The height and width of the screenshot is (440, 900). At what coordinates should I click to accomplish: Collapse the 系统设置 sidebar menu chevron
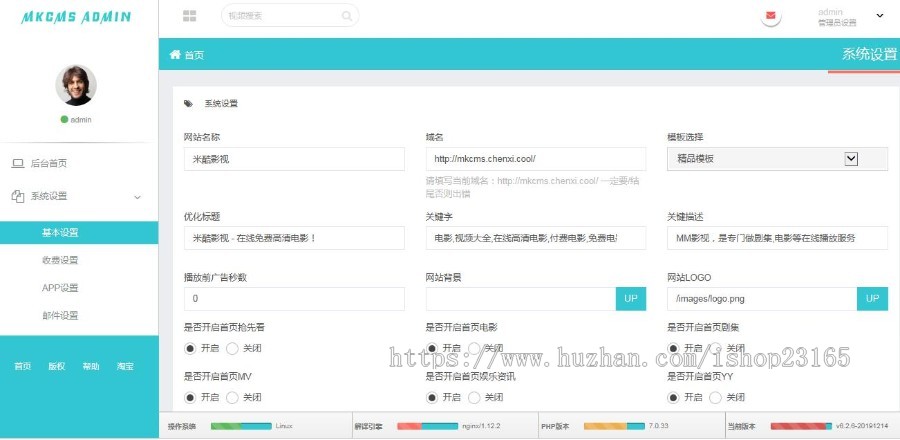137,197
